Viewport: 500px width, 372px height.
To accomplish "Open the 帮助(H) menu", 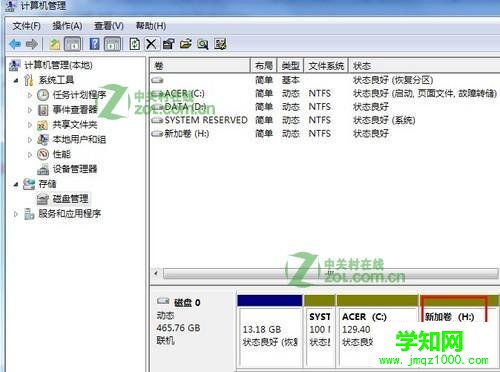I will point(151,26).
